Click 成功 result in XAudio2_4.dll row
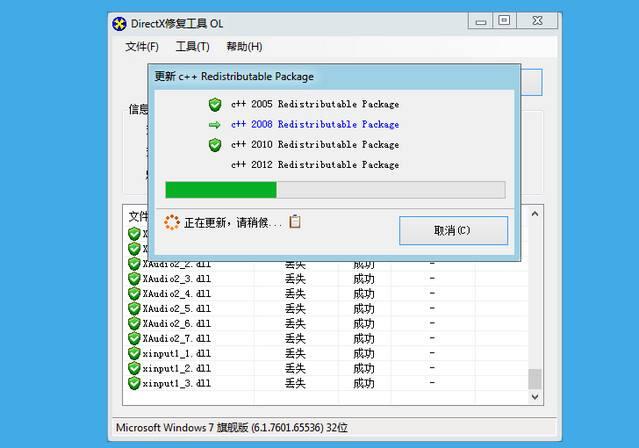Image resolution: width=639 pixels, height=448 pixels. coord(364,294)
